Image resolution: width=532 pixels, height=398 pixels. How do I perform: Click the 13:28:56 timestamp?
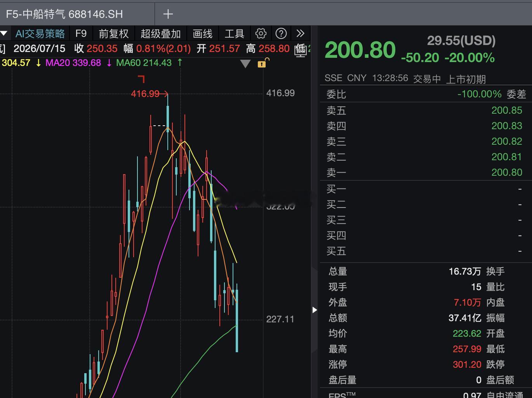[390, 78]
